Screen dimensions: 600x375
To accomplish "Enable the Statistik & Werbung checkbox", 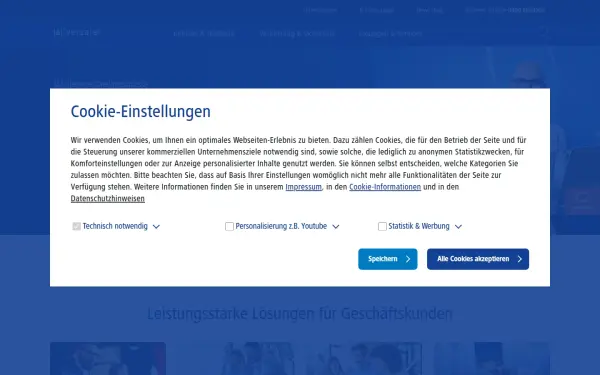I will [382, 227].
